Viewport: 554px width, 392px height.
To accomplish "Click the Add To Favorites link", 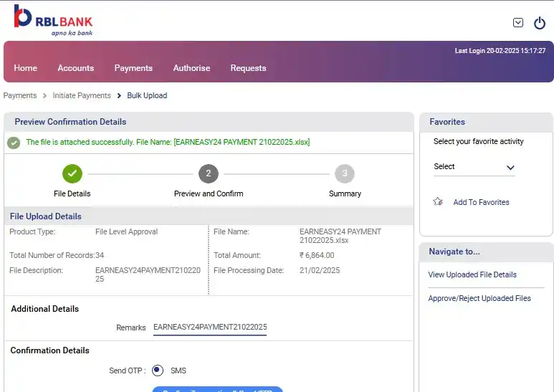I will [481, 202].
